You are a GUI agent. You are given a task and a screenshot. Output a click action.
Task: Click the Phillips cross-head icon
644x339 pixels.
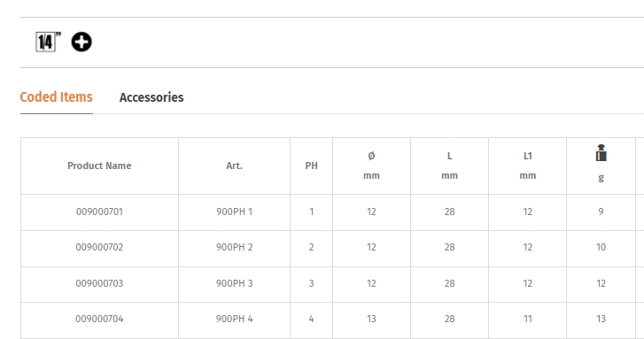(81, 42)
